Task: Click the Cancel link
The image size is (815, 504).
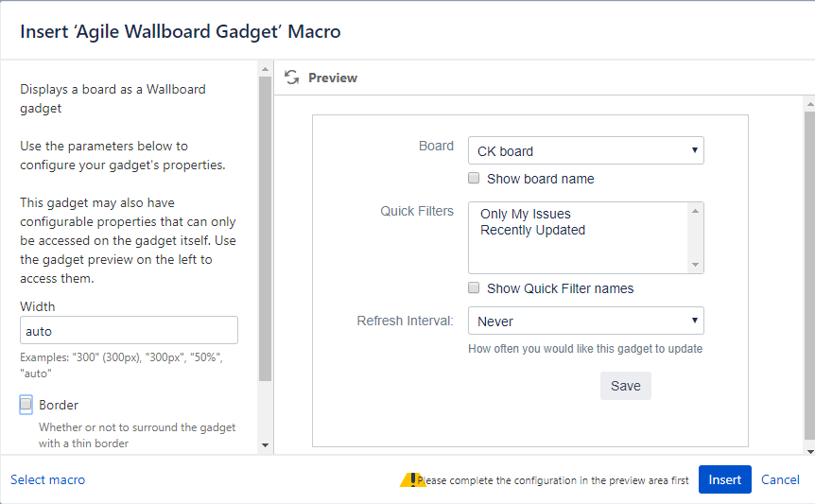Action: (780, 479)
